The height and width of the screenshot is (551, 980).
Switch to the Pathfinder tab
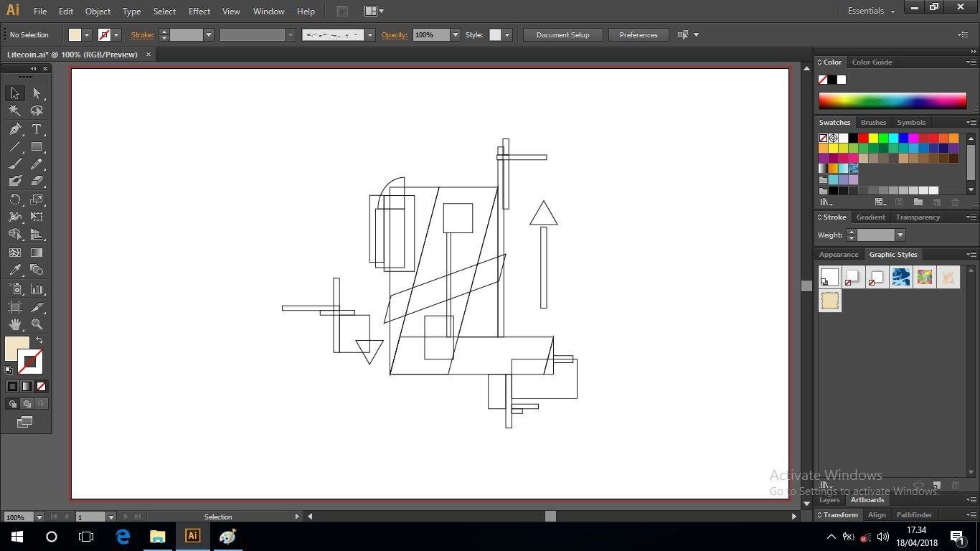point(914,514)
